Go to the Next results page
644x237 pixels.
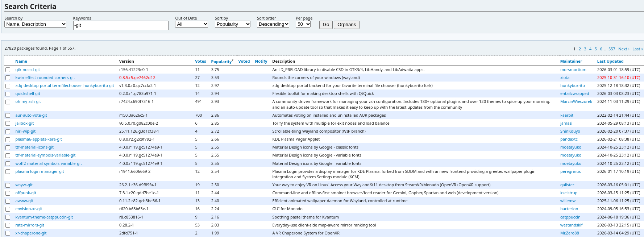[623, 49]
